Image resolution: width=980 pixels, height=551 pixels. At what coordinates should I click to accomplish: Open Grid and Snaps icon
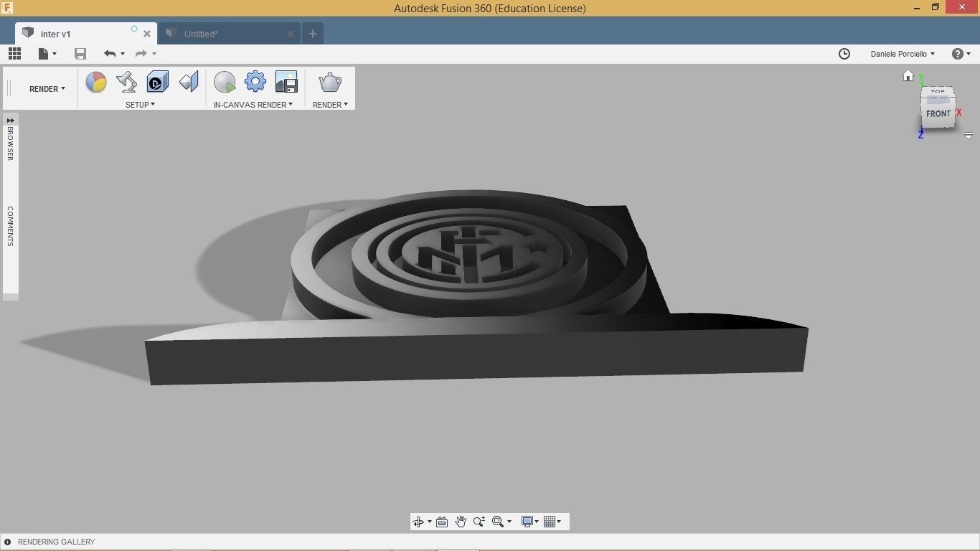coord(550,522)
